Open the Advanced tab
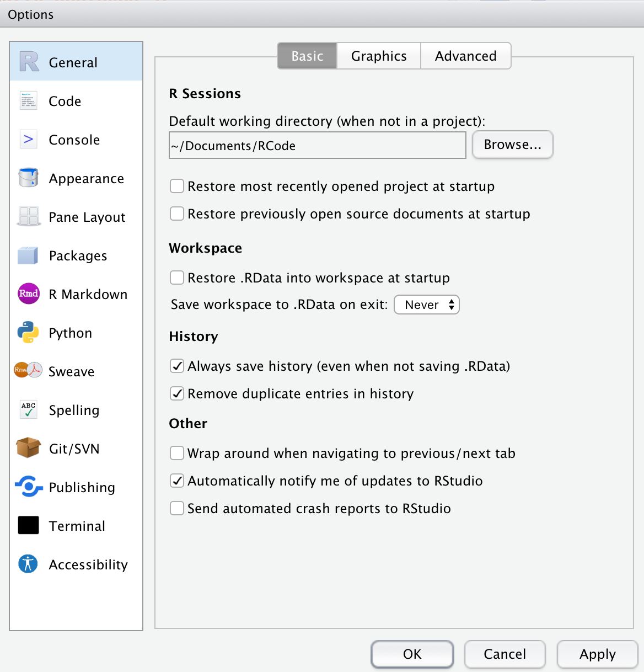The height and width of the screenshot is (672, 644). (x=465, y=56)
